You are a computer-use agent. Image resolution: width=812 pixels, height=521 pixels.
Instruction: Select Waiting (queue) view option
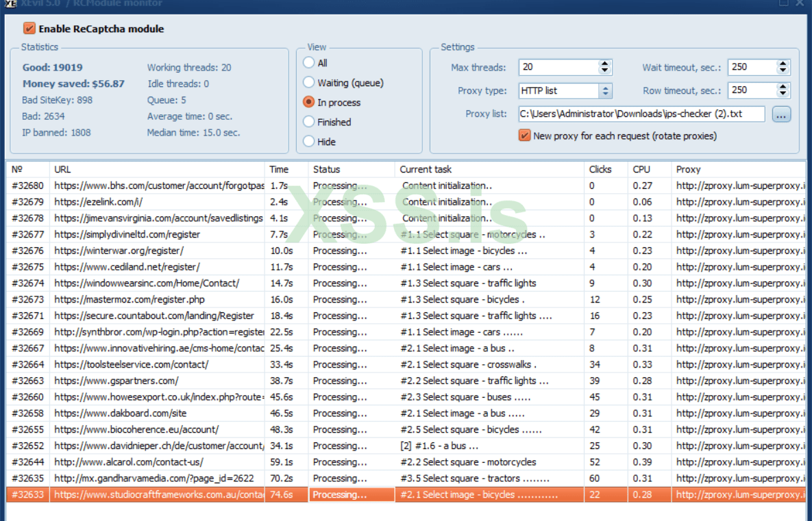pyautogui.click(x=309, y=83)
